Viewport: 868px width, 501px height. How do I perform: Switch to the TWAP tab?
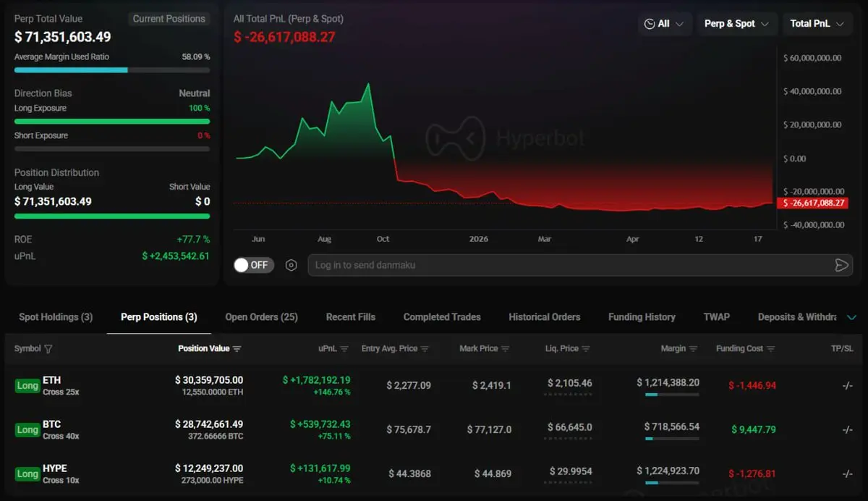tap(717, 317)
